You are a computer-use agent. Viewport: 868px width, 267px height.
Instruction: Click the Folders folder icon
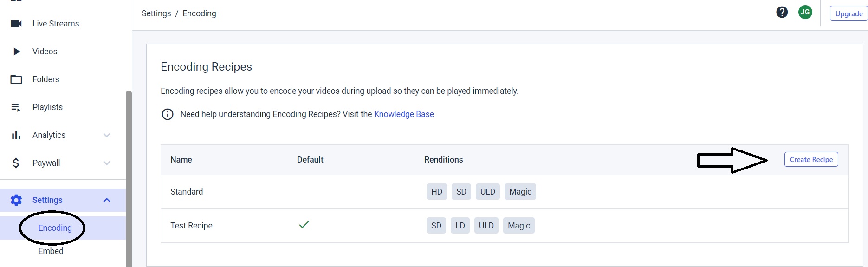click(x=16, y=79)
